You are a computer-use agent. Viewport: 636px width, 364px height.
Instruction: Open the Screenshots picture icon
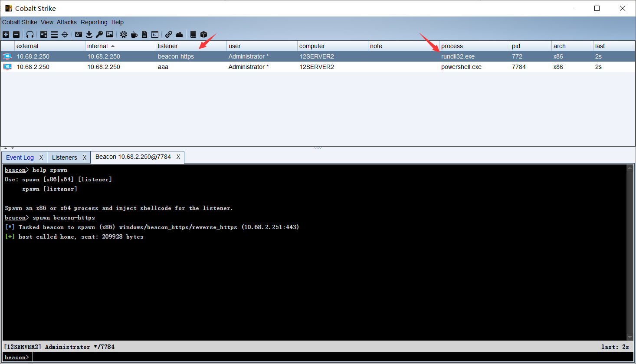[x=110, y=34]
